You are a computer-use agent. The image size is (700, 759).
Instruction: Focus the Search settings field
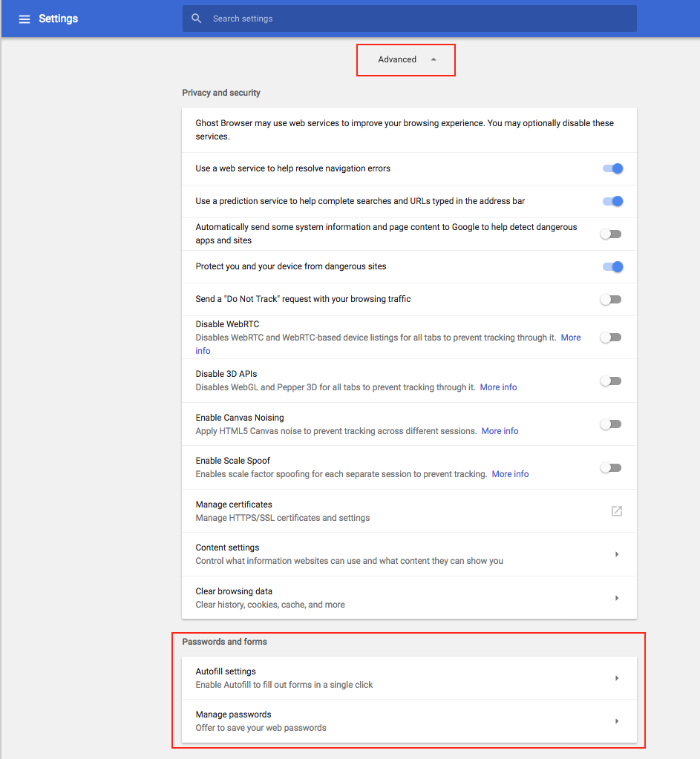409,19
